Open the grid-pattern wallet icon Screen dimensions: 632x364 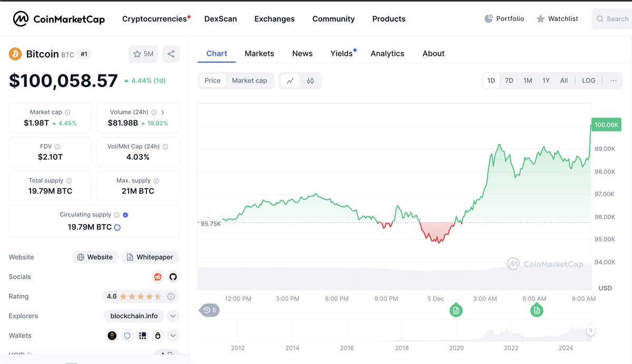[x=142, y=336]
